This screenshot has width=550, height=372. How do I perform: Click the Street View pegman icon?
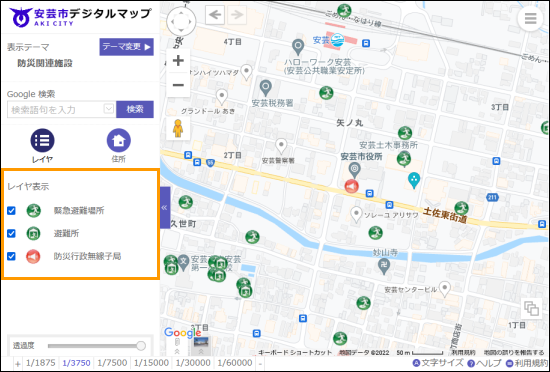click(x=178, y=128)
